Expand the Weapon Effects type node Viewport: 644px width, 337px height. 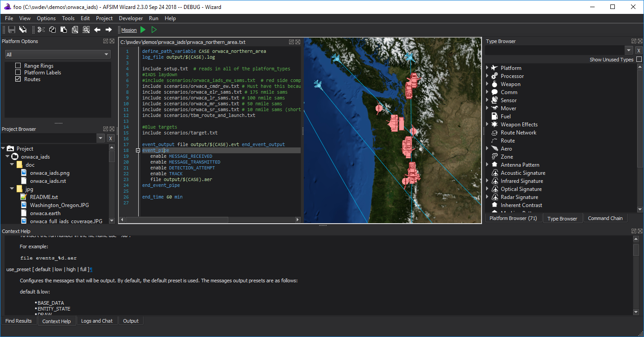(487, 125)
